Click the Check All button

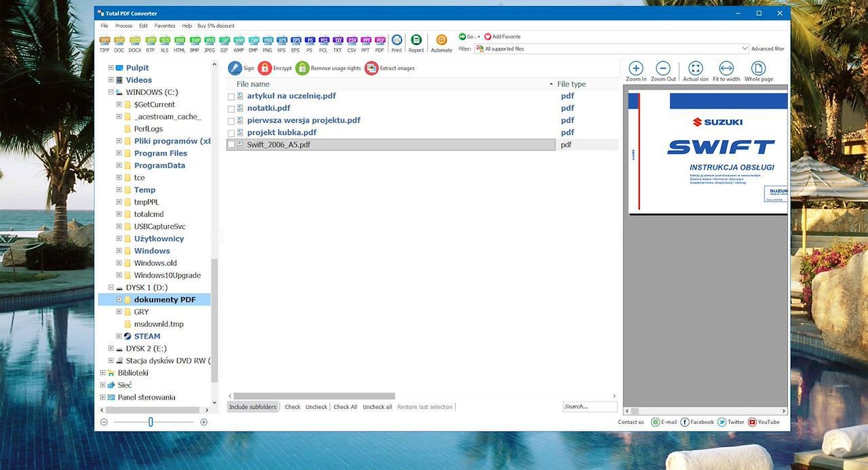pos(345,407)
